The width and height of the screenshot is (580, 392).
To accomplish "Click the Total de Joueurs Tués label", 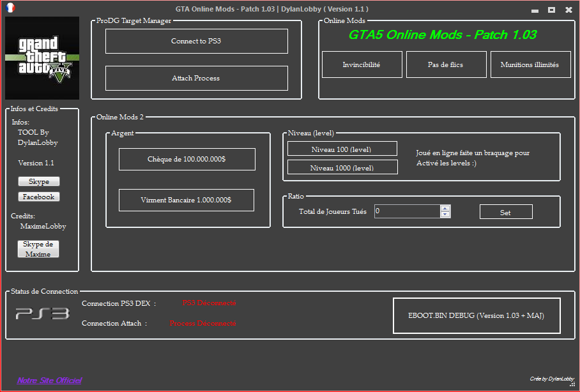I will 333,211.
